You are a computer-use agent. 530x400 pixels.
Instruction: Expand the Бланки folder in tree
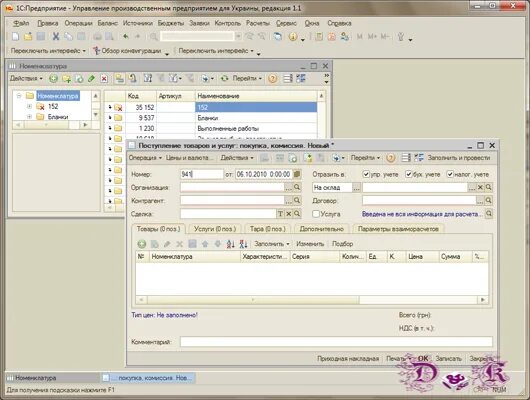[x=29, y=117]
